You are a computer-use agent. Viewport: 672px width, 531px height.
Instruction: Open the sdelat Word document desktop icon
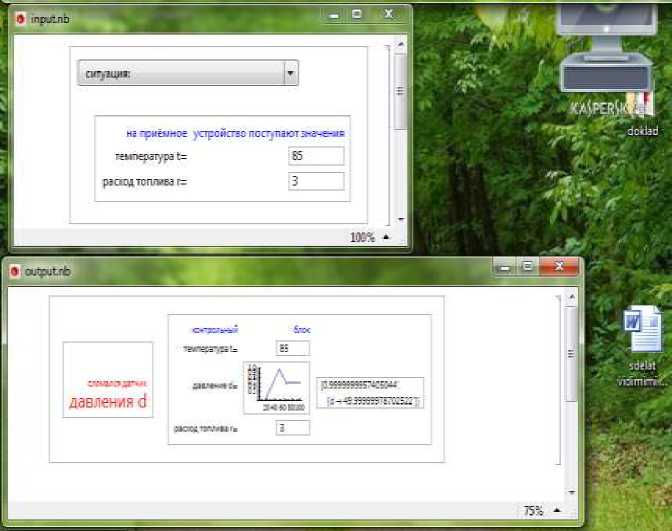(642, 328)
